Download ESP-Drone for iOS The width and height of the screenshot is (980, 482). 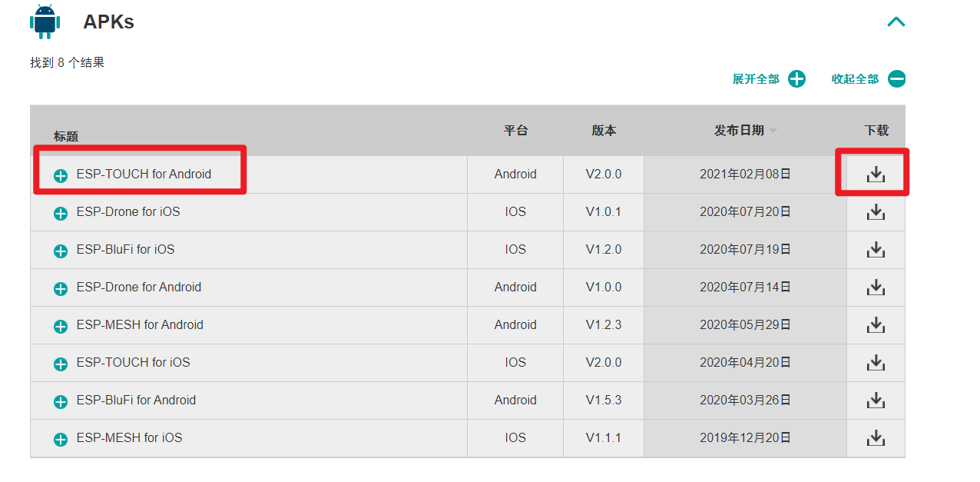coord(876,211)
